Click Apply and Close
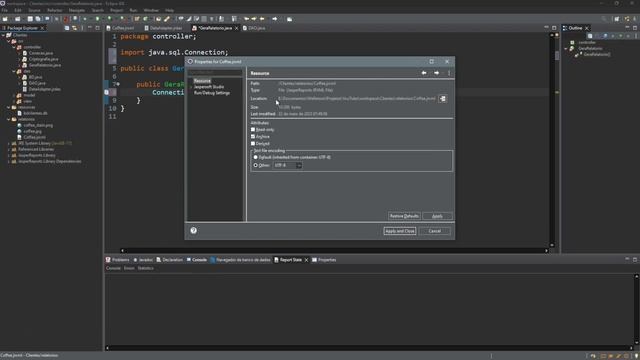The height and width of the screenshot is (360, 640). point(400,231)
